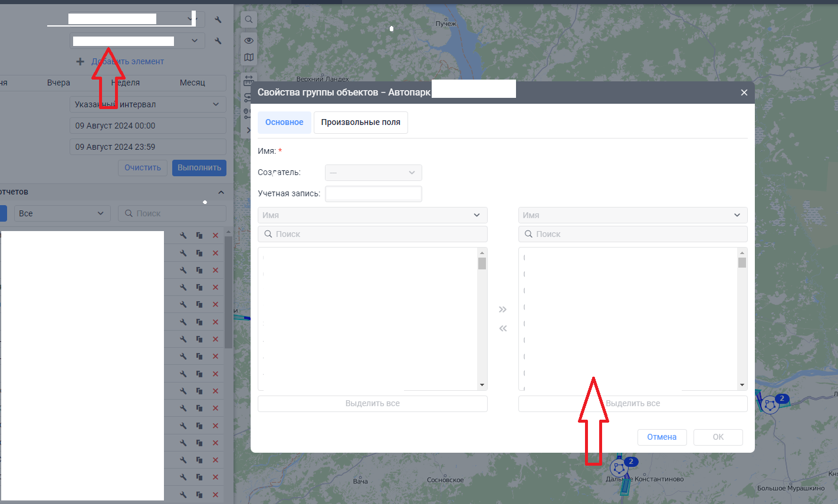Screen dimensions: 838x504
Task: Select the "Неделя" interval option
Action: 126,83
